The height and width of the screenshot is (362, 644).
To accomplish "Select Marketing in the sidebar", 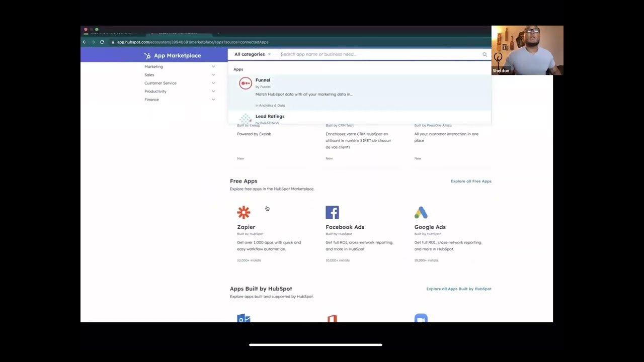I will 153,66.
